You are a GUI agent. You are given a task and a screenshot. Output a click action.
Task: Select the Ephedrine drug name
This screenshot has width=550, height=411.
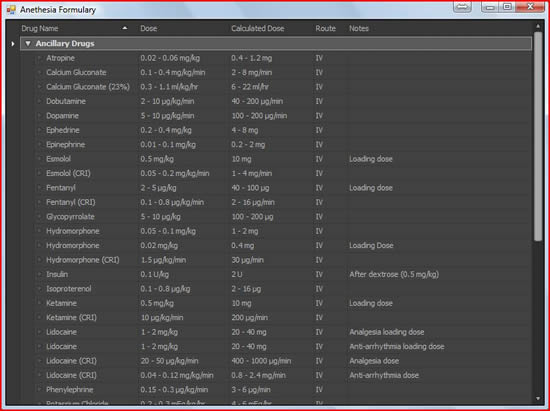coord(63,130)
